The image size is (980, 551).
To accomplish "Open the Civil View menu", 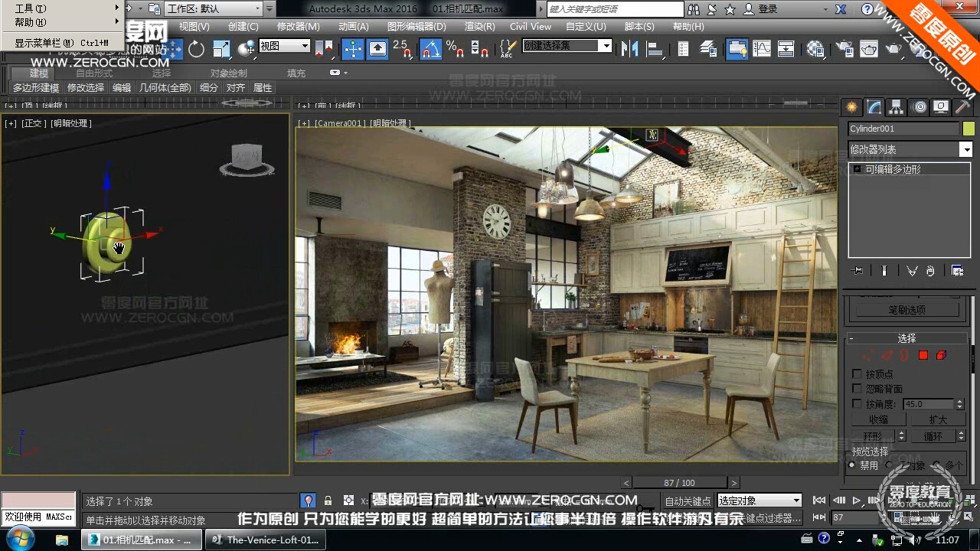I will 531,27.
